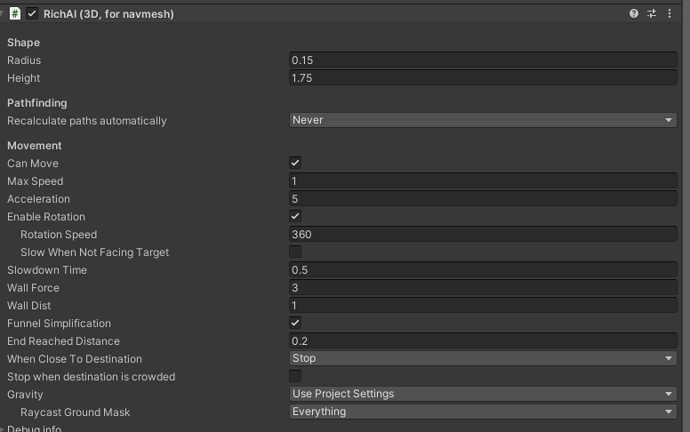Click the Slowdown Time value field
The width and height of the screenshot is (690, 432).
tap(483, 270)
